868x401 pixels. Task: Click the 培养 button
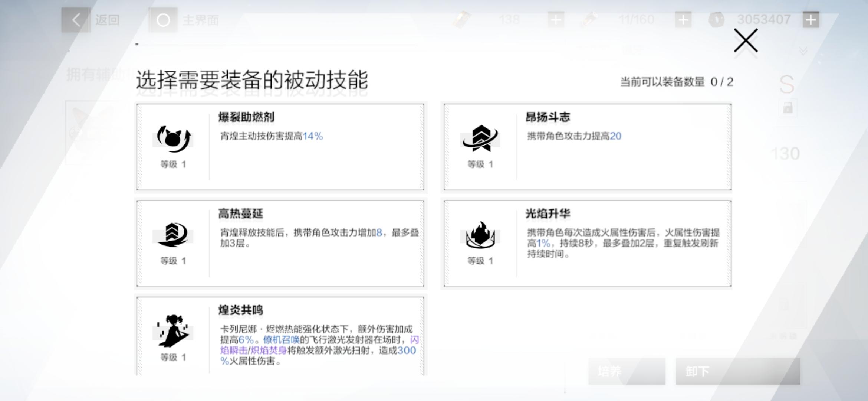click(627, 371)
